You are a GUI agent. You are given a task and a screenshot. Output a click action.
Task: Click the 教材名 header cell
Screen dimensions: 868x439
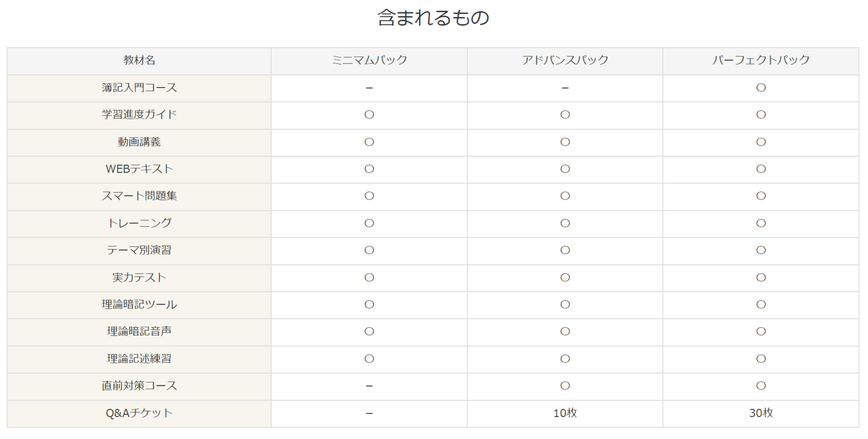pos(139,60)
